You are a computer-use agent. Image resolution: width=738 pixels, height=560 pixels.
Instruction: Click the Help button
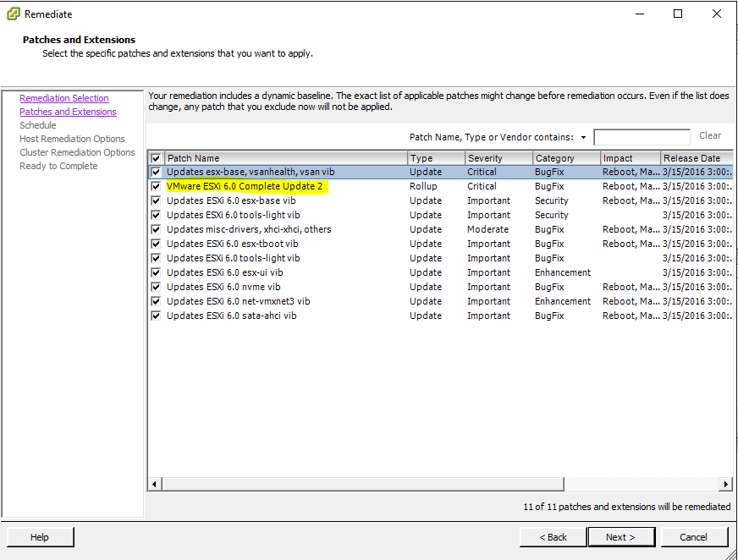coord(40,537)
